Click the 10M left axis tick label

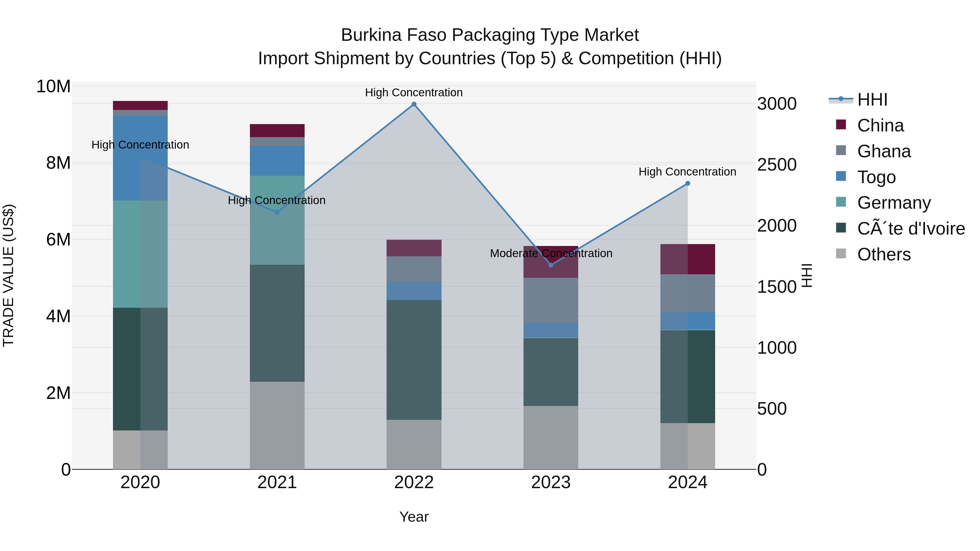(x=53, y=86)
